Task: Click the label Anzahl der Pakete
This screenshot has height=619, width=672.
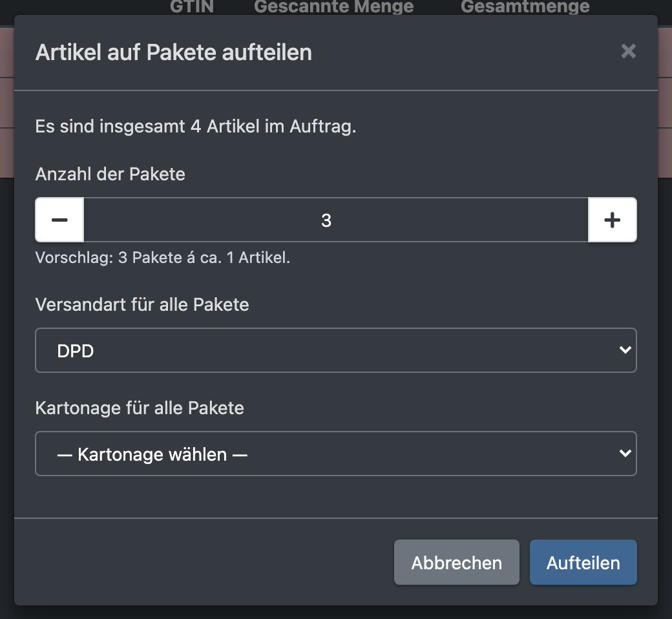Action: click(110, 174)
